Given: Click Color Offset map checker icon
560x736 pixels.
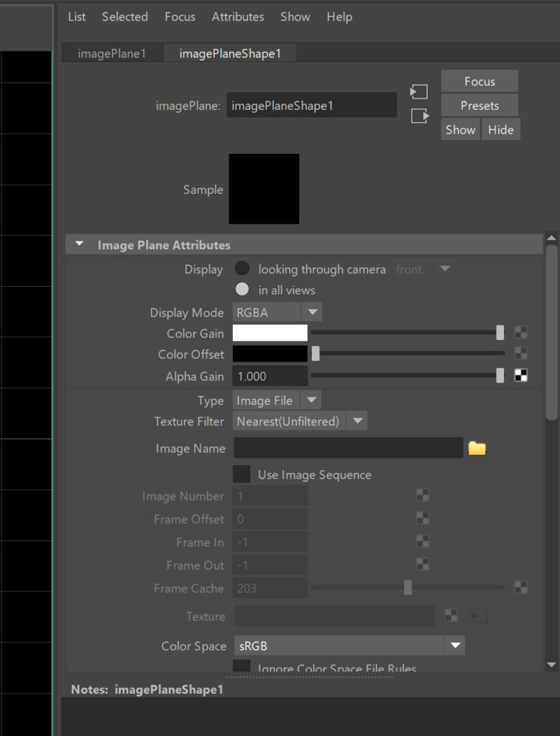Looking at the screenshot, I should [x=520, y=354].
